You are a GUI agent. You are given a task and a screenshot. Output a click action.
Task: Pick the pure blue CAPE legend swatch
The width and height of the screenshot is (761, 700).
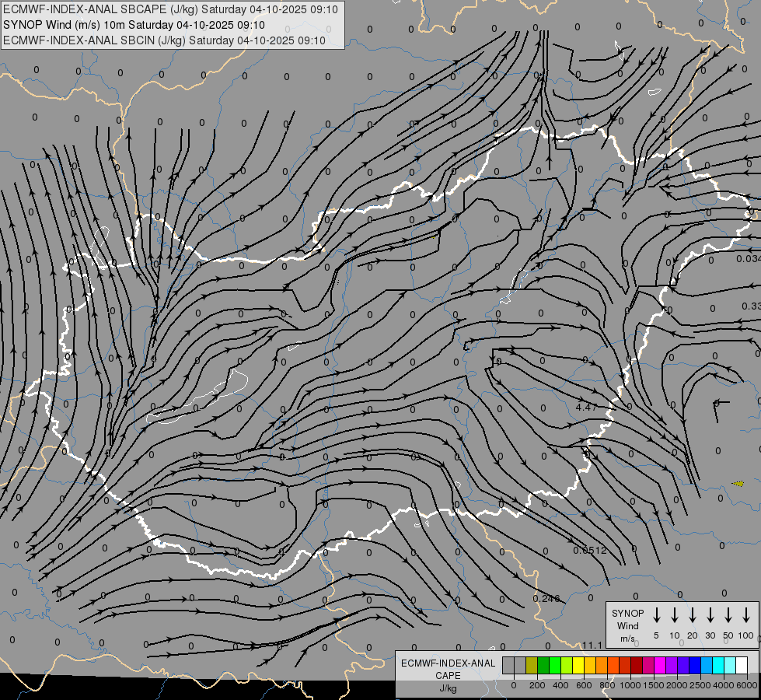pyautogui.click(x=695, y=666)
